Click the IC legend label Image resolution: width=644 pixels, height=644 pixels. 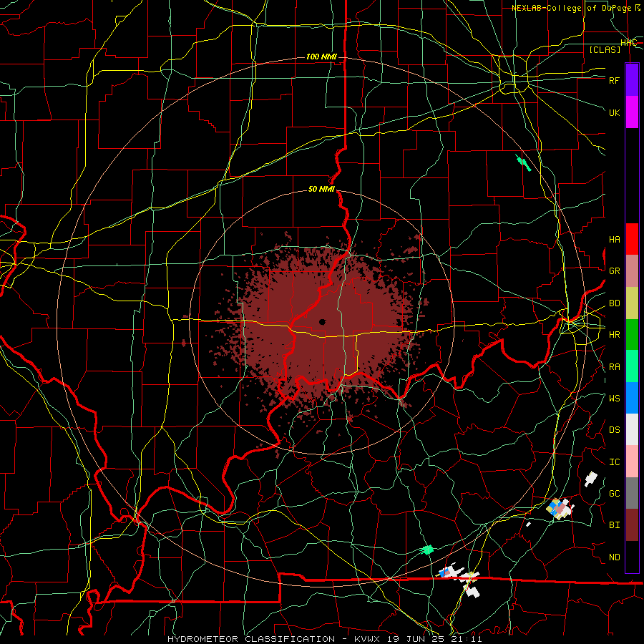click(x=614, y=462)
